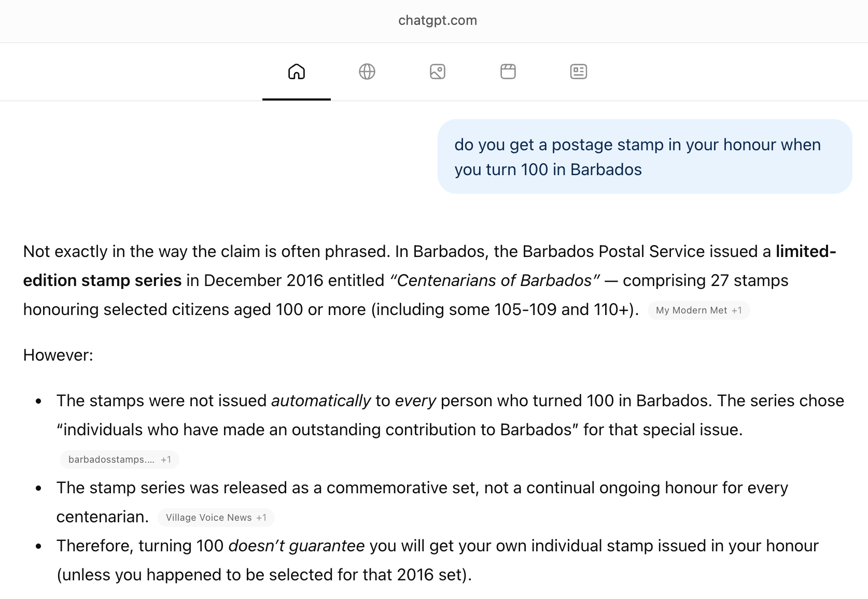Click the italic 'Centenarians of Barbados' title
This screenshot has width=868, height=599.
click(x=494, y=280)
